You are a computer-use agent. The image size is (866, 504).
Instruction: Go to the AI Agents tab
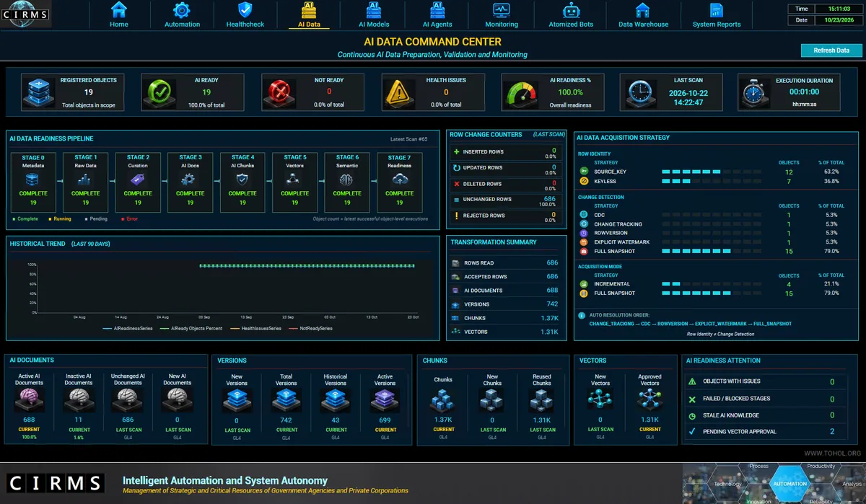437,14
